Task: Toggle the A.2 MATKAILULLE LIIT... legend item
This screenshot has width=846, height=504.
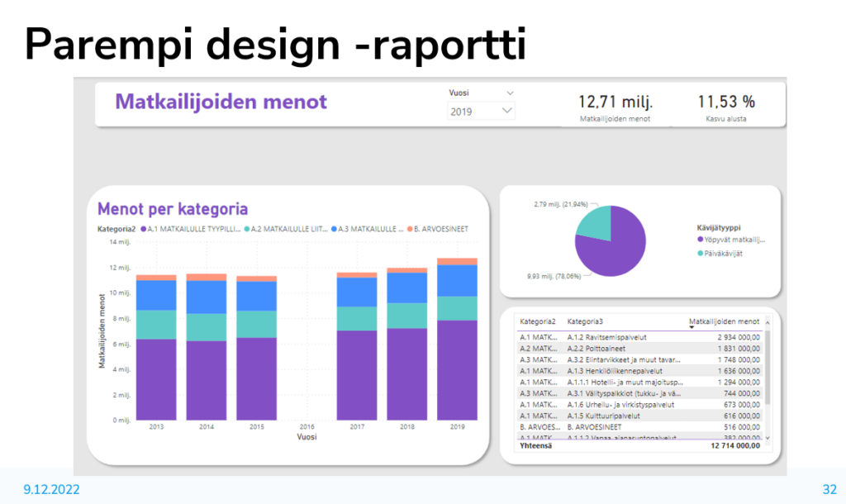Action: click(x=286, y=229)
